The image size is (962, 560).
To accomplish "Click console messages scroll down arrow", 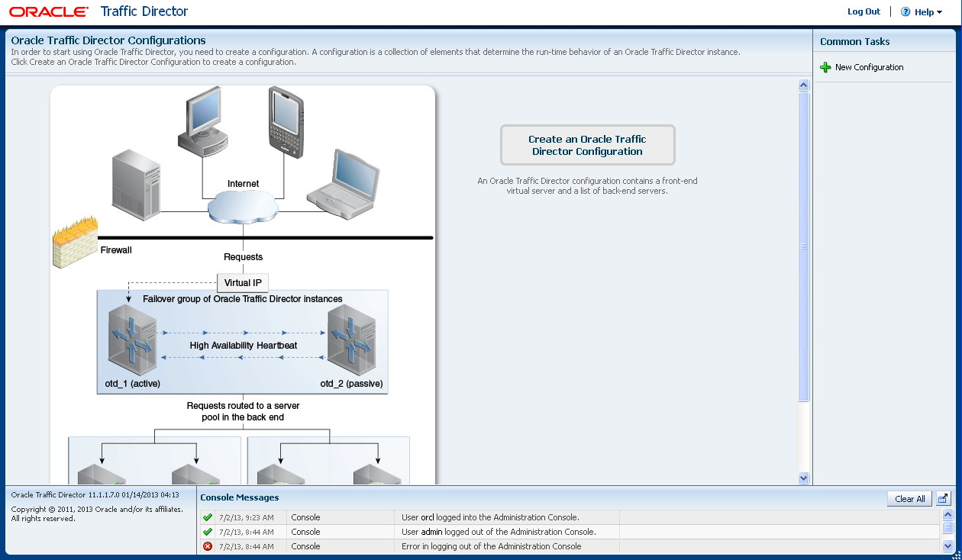I will point(947,546).
